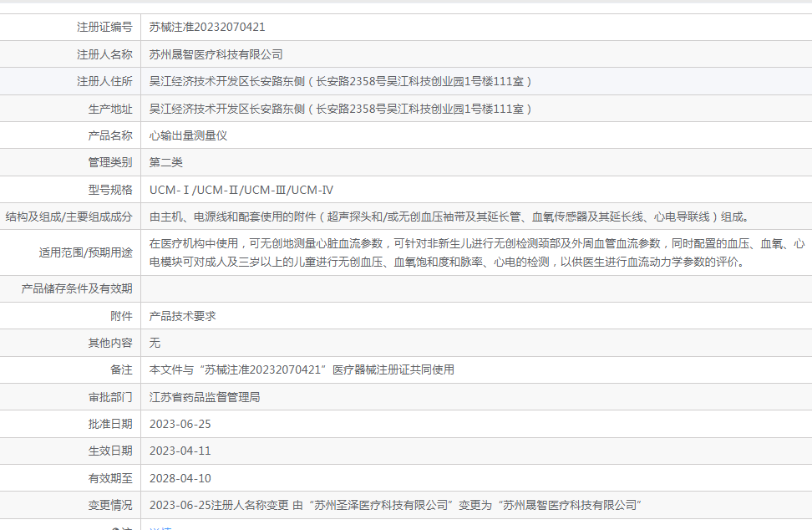Image resolution: width=812 pixels, height=530 pixels.
Task: Select model value UCM-Ⅰ/UCM-Ⅱ/UCM-Ⅲ/UCM-Ⅳ
Action: pos(241,190)
